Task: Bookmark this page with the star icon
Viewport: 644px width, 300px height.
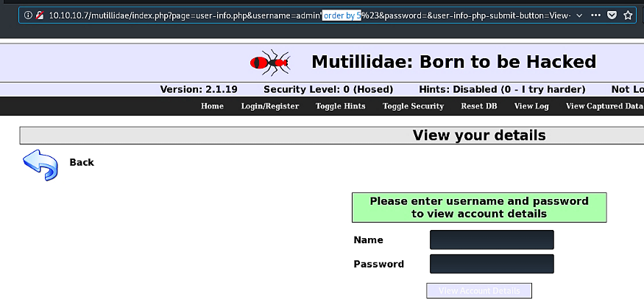Action: [628, 15]
